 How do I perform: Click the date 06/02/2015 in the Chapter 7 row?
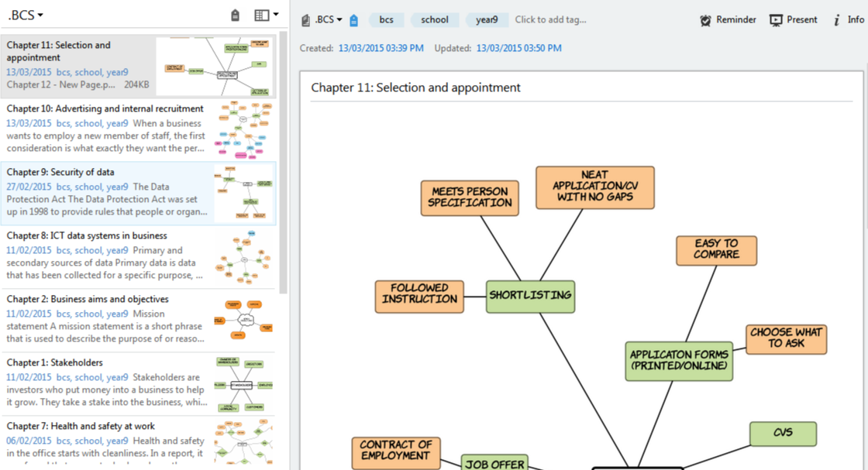pos(29,441)
